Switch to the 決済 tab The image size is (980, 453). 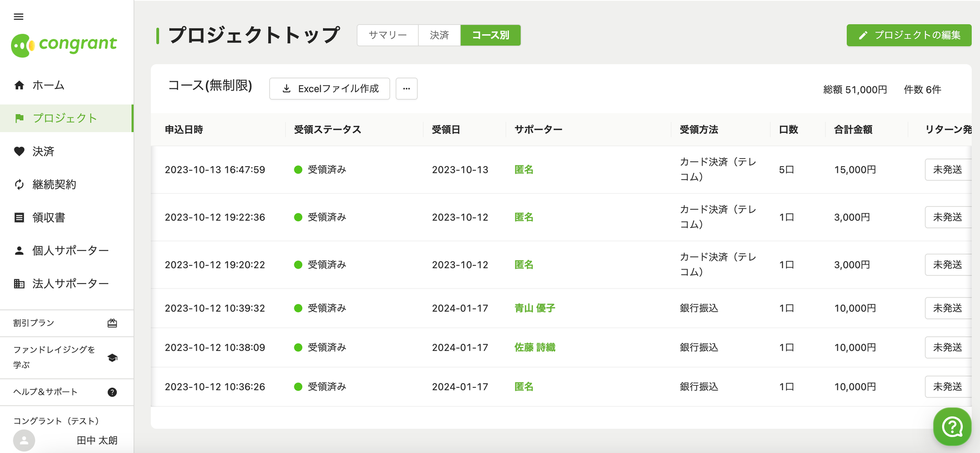[x=439, y=35]
